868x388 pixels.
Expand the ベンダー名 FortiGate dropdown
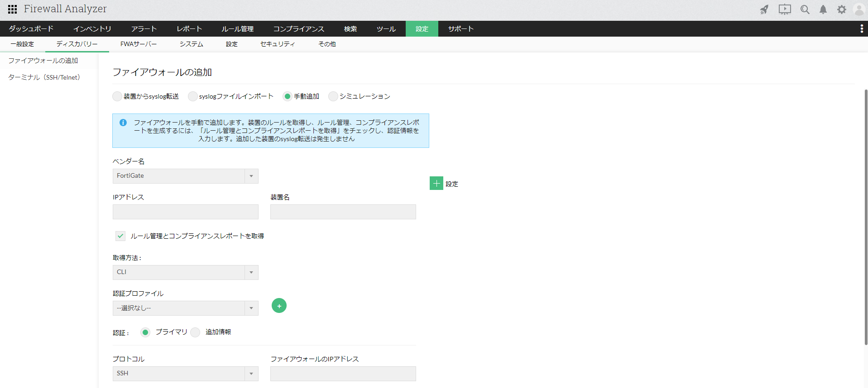[x=185, y=176]
